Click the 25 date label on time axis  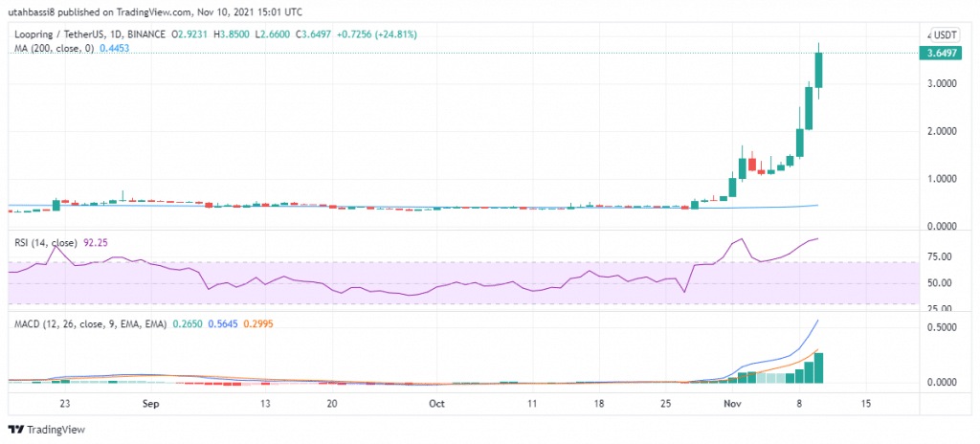coord(666,404)
